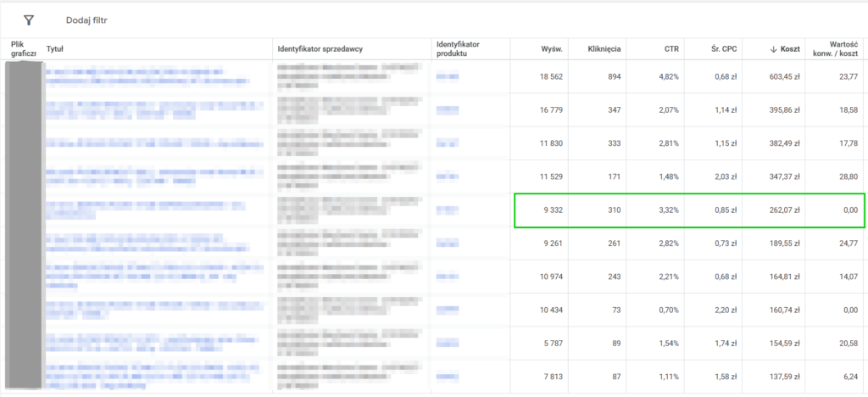This screenshot has height=397, width=868.
Task: Click the Plik graficzny column header
Action: click(24, 48)
